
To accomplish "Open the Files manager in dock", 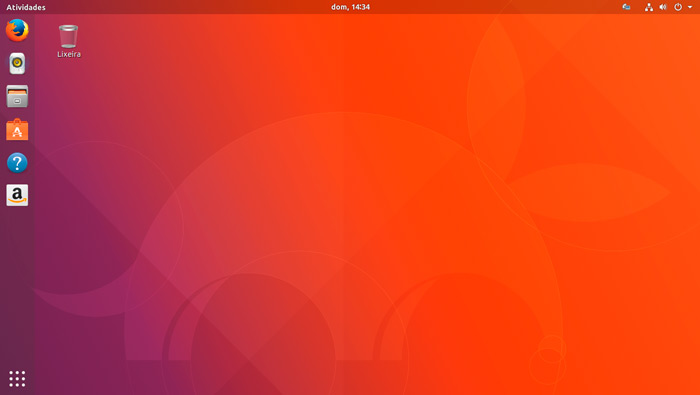I will (17, 96).
